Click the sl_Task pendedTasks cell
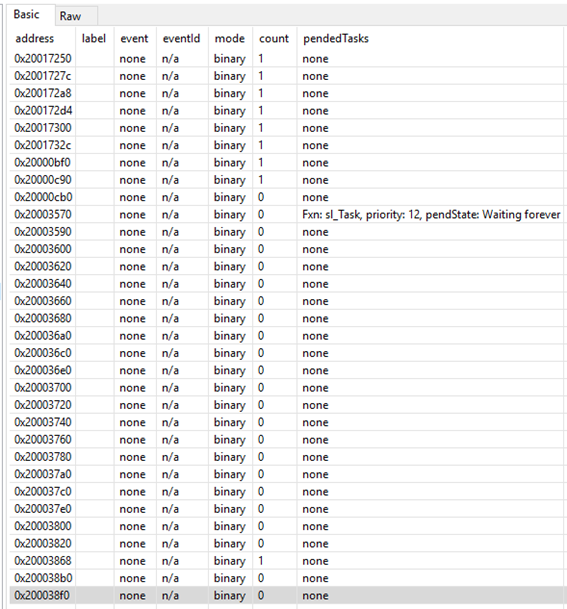The width and height of the screenshot is (567, 609). (x=431, y=214)
